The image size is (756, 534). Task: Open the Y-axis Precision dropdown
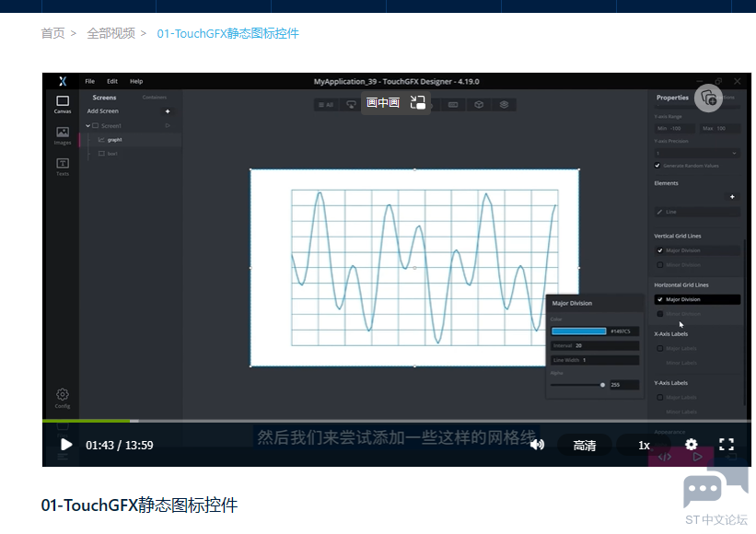(x=697, y=153)
